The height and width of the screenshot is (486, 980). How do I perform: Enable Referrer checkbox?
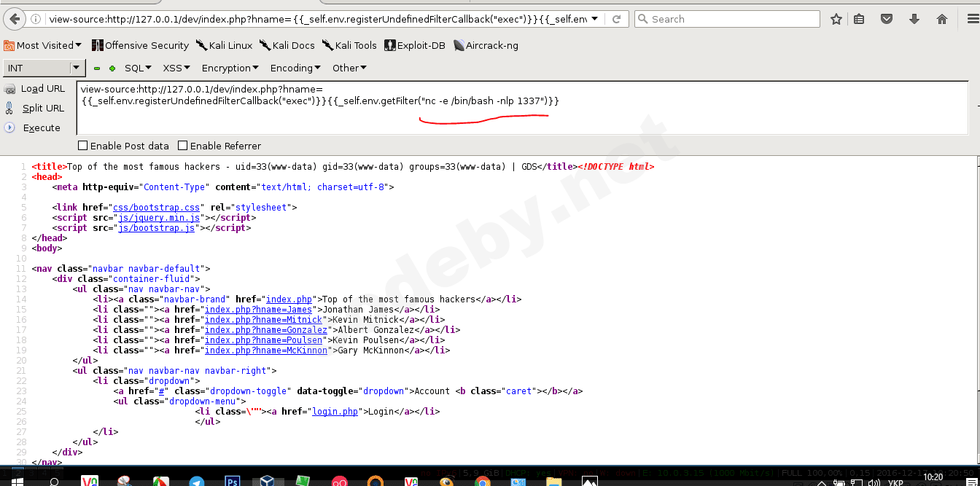[183, 146]
